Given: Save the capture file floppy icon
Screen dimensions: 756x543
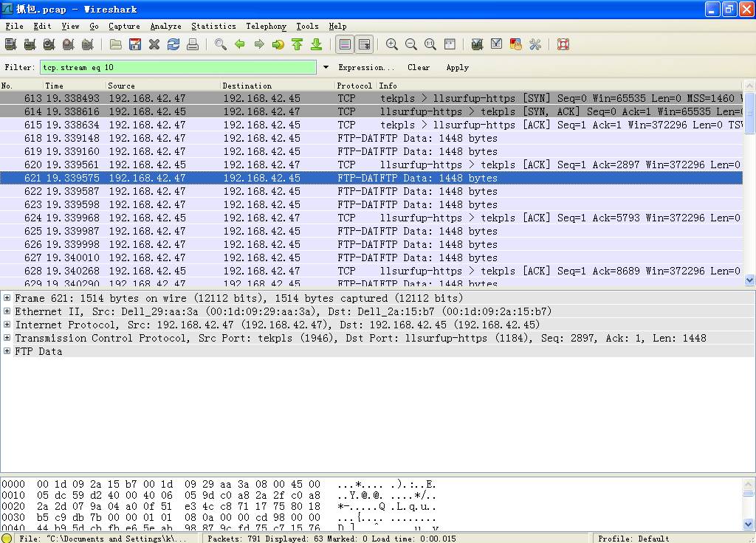Looking at the screenshot, I should pyautogui.click(x=135, y=45).
